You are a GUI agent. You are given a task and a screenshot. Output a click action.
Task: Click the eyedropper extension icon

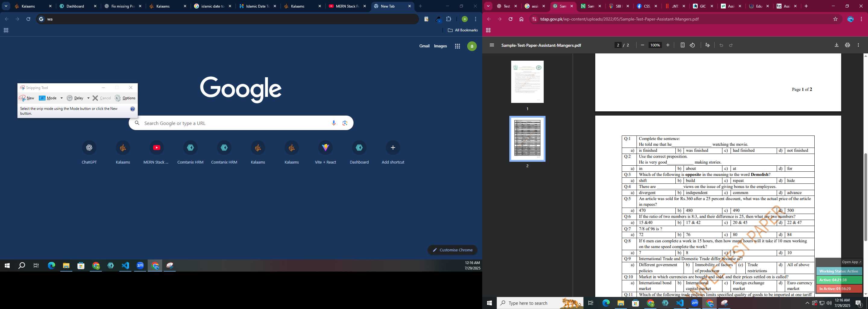pyautogui.click(x=438, y=19)
